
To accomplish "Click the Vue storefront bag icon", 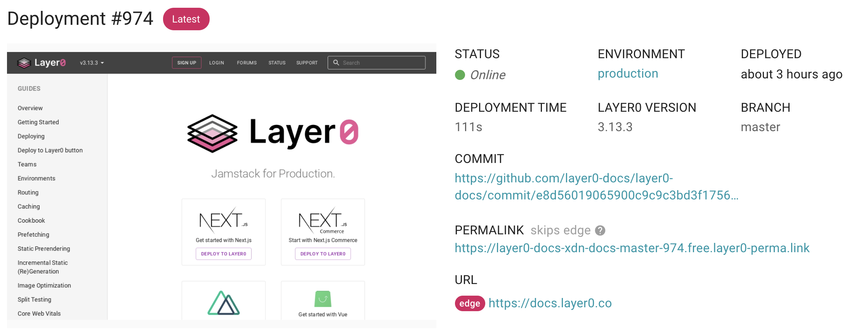I will (x=323, y=299).
